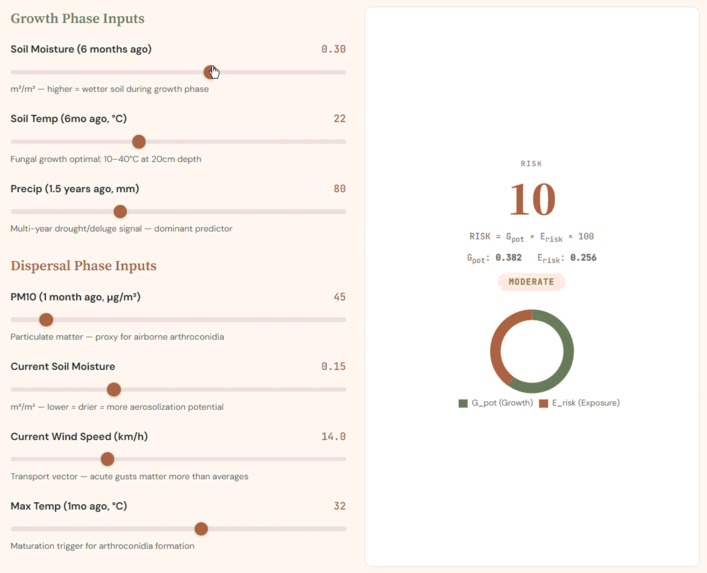Click the 'Fungal growth optimal' hint text

click(x=106, y=159)
